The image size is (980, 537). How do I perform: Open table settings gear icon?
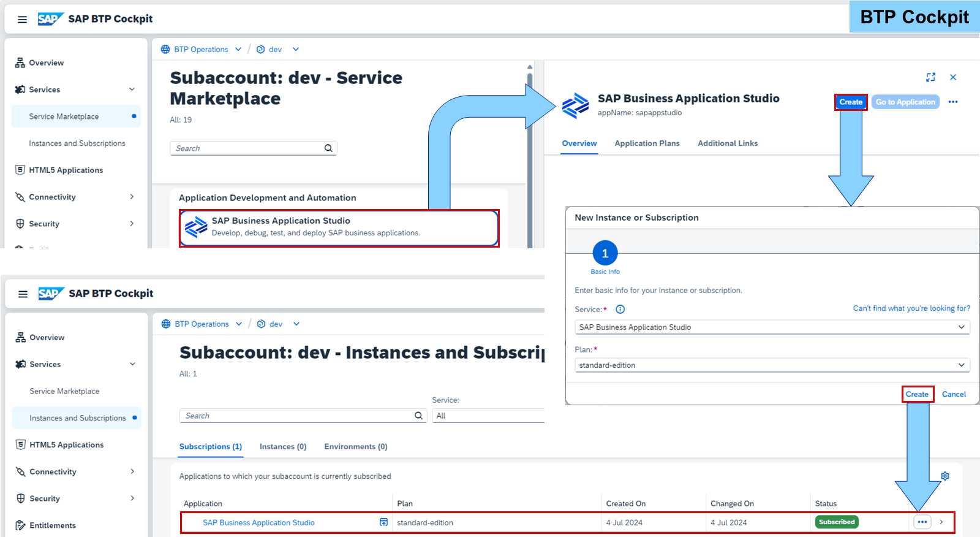click(x=945, y=476)
